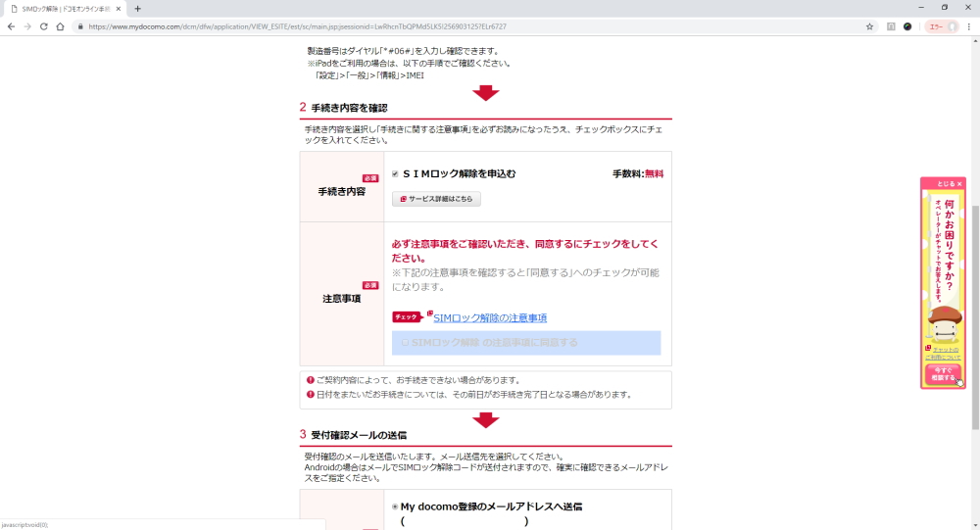Select the SIMロック解除 browser tab

pyautogui.click(x=65, y=9)
